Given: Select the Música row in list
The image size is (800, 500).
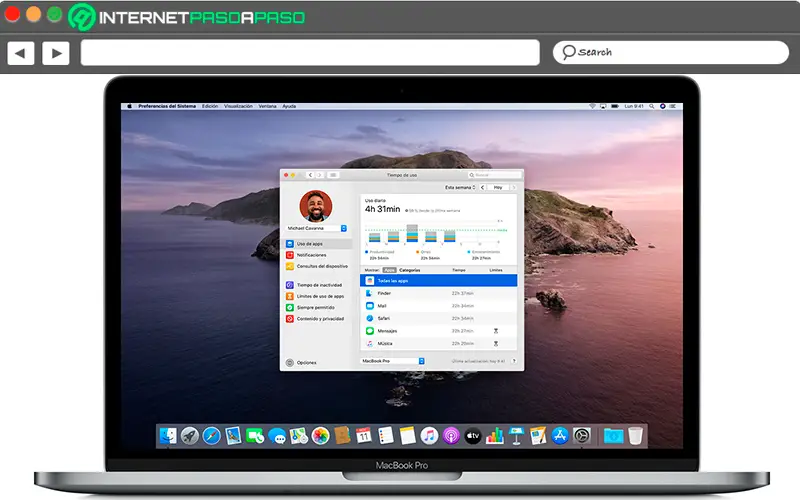Looking at the screenshot, I should tap(438, 343).
